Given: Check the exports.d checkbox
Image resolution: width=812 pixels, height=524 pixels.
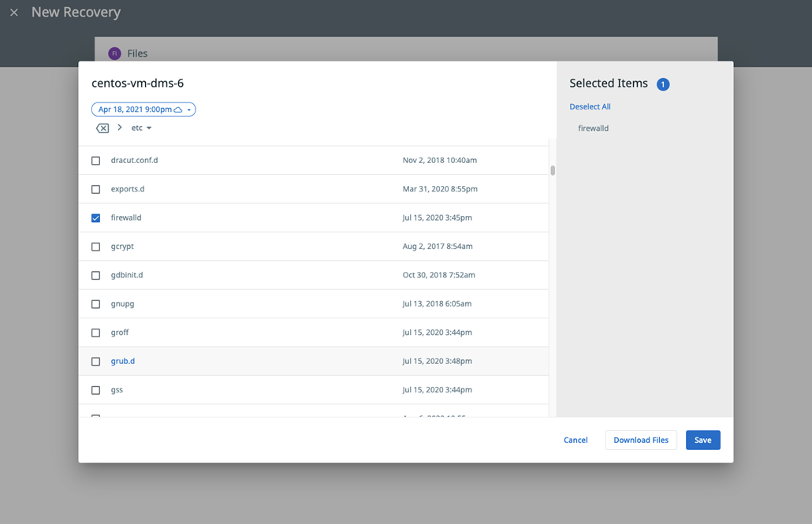Looking at the screenshot, I should pyautogui.click(x=96, y=190).
